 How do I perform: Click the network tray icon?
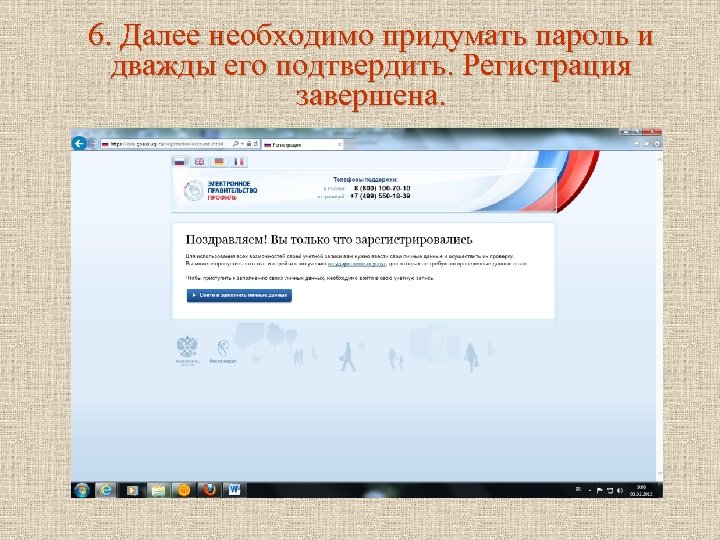(x=610, y=490)
